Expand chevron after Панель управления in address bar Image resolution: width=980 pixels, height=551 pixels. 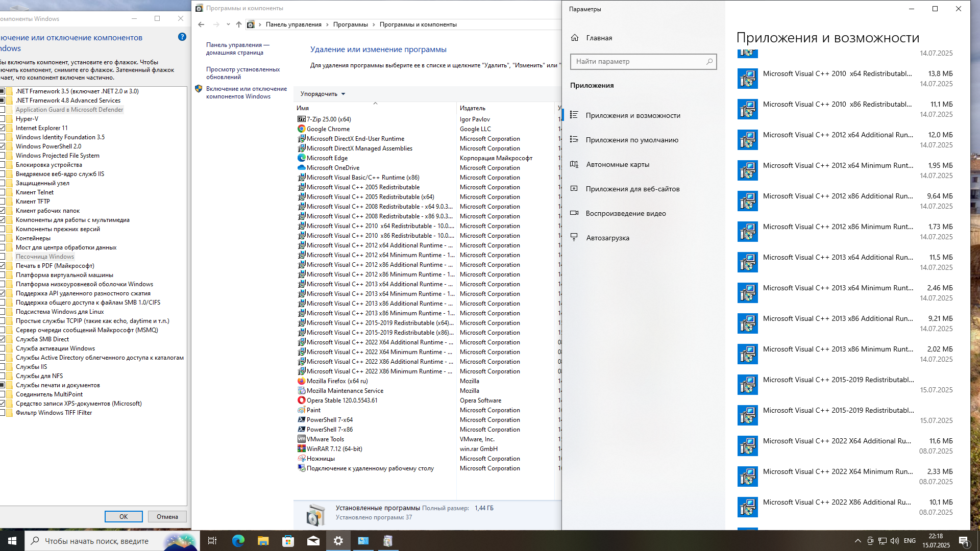327,24
